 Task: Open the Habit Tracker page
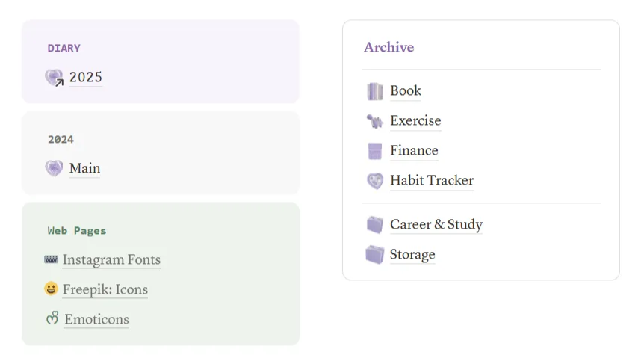coord(432,180)
